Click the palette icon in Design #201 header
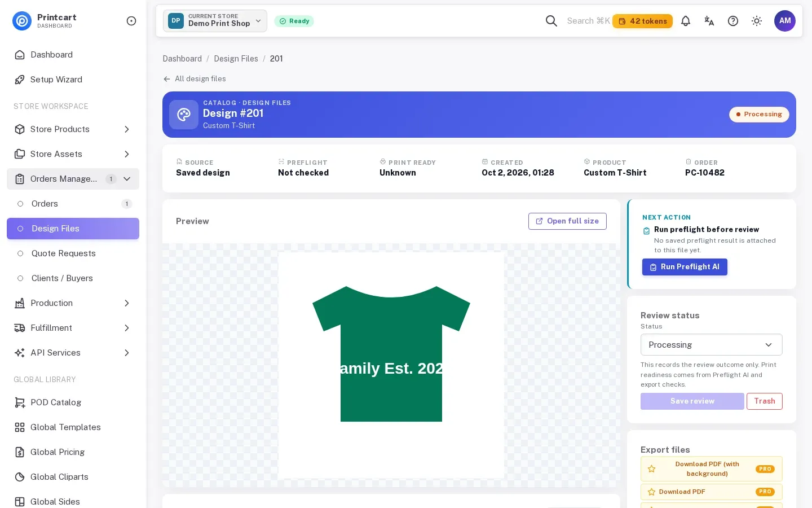 pos(184,115)
